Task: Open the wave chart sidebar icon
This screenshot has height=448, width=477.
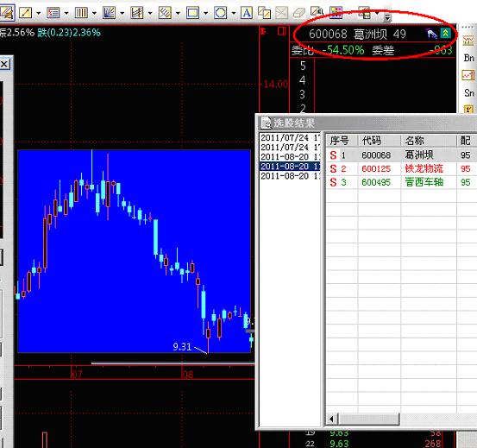Action: 468,41
